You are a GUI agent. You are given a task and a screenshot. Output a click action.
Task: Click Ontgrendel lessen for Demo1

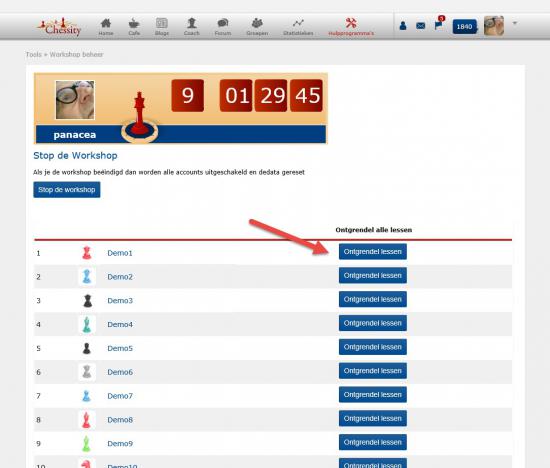click(x=373, y=252)
